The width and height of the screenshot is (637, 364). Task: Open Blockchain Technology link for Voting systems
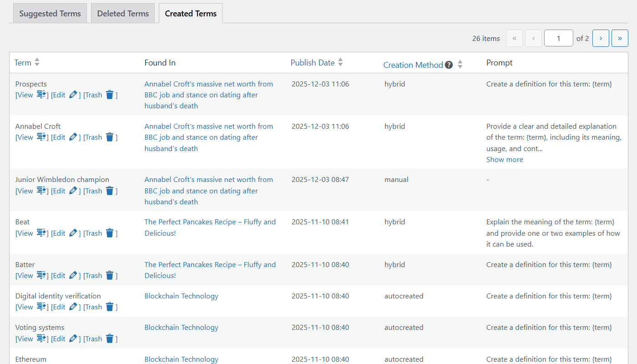(181, 328)
